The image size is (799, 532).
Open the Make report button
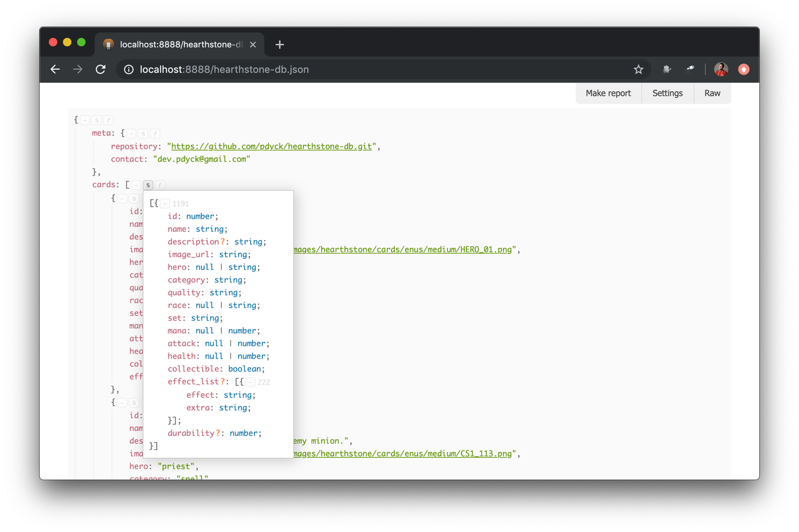coord(608,93)
